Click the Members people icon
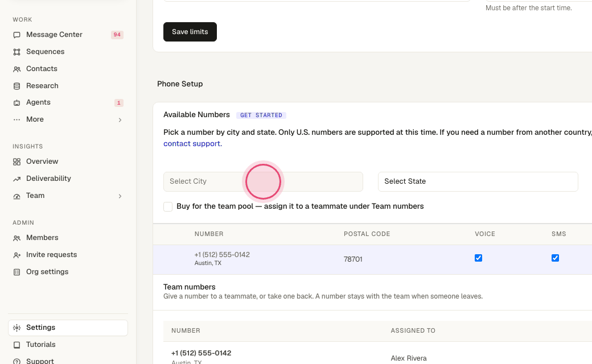 click(x=17, y=238)
